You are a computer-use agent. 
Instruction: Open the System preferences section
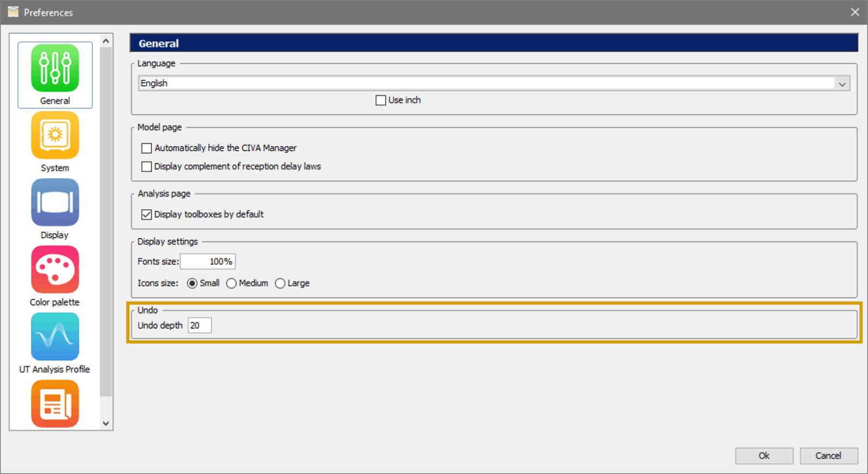point(55,136)
